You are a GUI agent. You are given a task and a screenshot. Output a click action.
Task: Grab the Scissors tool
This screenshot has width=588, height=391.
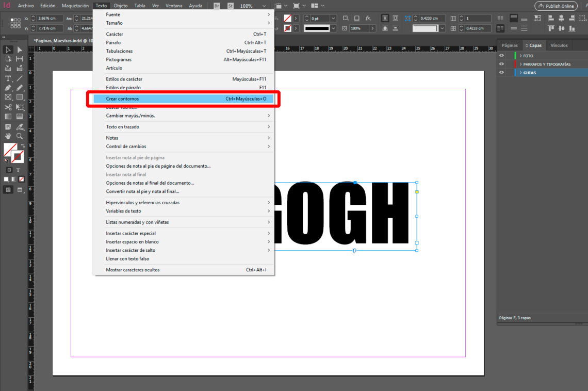point(7,108)
